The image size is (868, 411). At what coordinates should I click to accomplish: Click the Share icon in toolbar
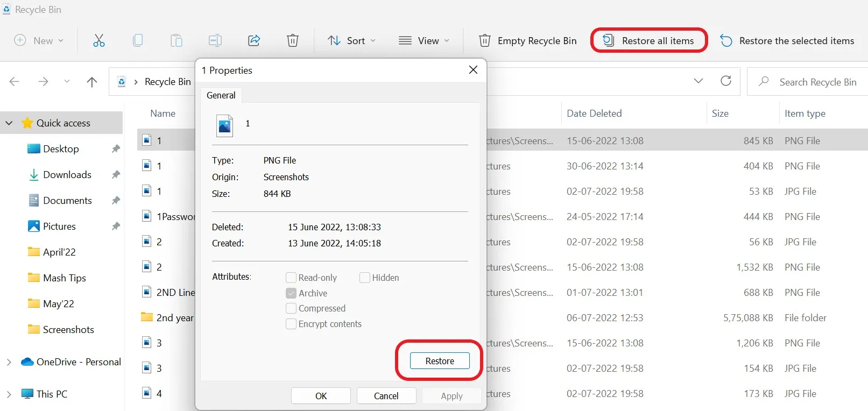click(x=254, y=40)
